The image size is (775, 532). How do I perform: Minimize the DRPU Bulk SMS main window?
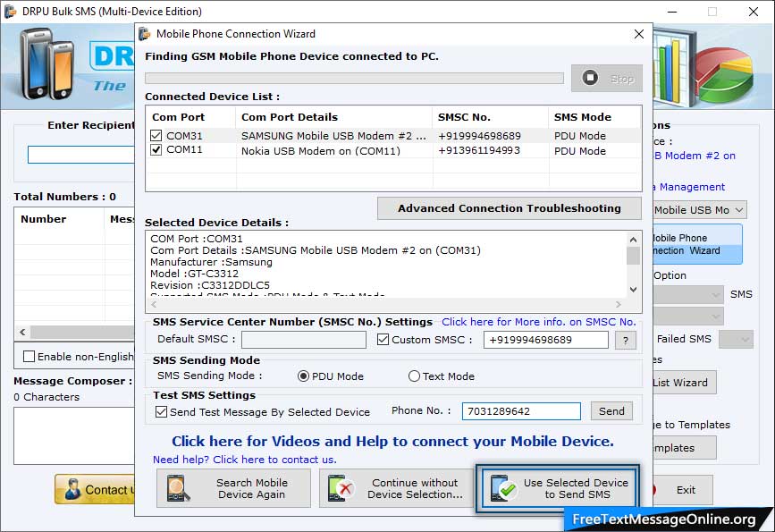[673, 12]
